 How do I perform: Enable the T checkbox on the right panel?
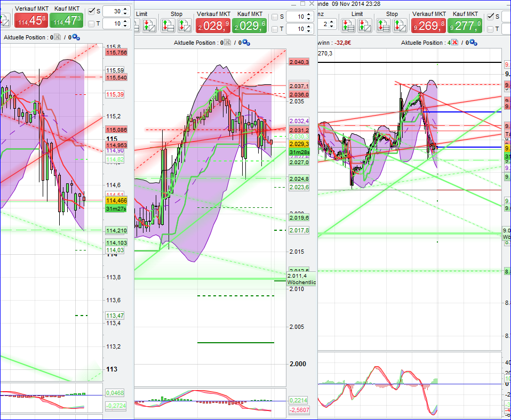490,29
